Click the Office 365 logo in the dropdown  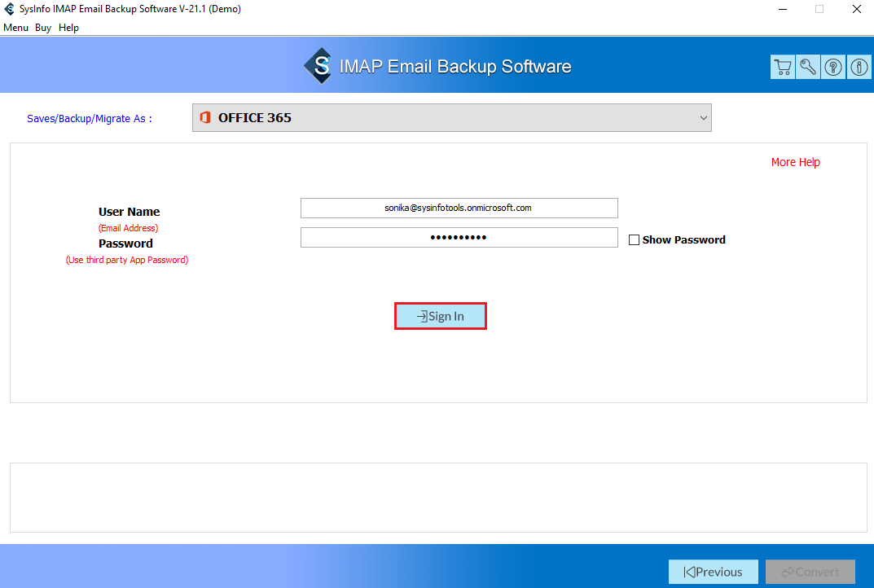pos(205,117)
